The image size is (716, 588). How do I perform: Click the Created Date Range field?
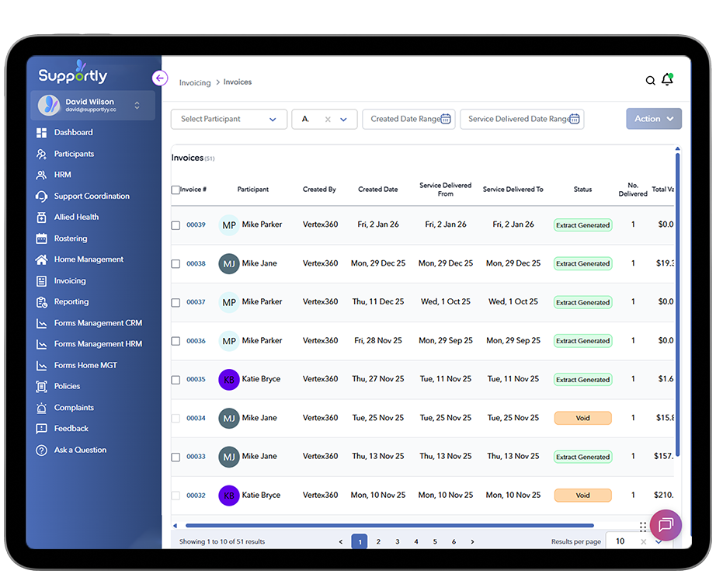pyautogui.click(x=408, y=119)
